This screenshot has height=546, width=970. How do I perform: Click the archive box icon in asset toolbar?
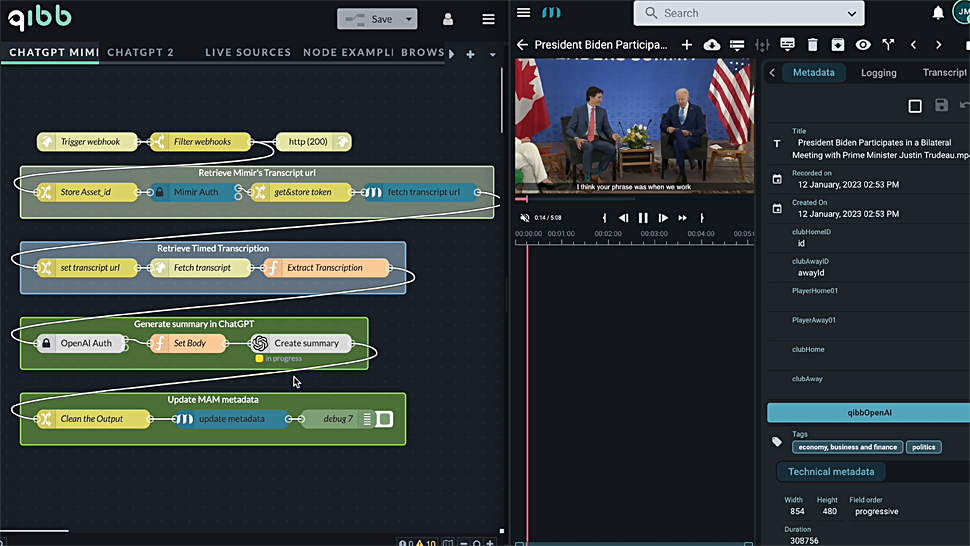[837, 45]
